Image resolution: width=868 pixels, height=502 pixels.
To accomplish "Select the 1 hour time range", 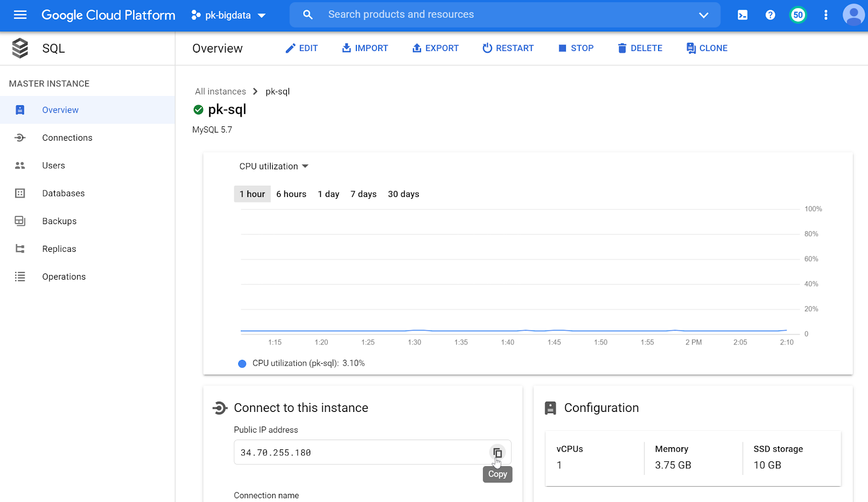I will point(252,194).
